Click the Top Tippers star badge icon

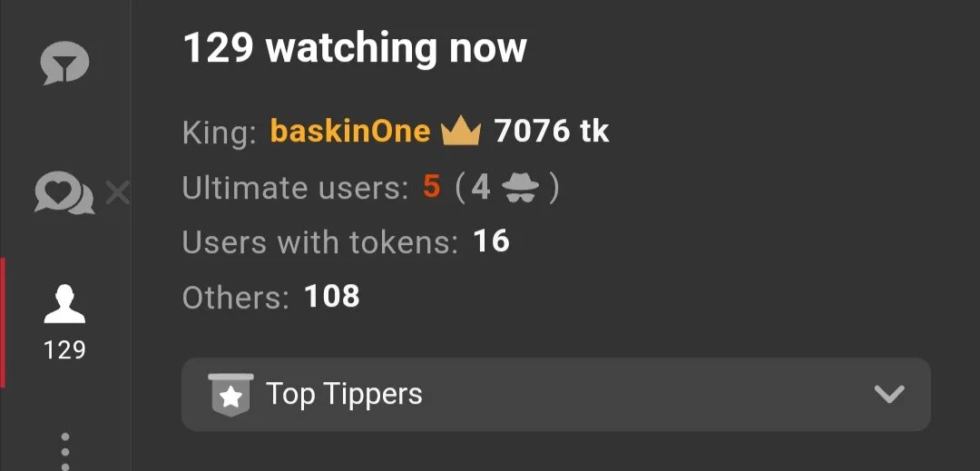click(230, 394)
